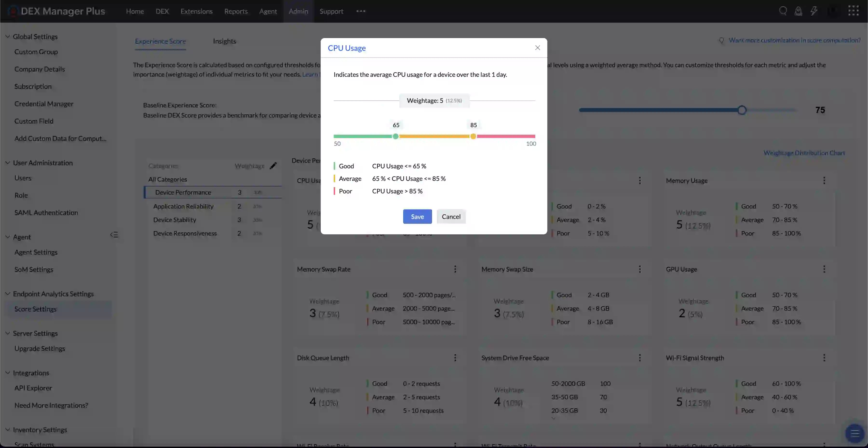Screen dimensions: 868x448
Task: Open GPU Usage kebab menu
Action: pos(825,269)
